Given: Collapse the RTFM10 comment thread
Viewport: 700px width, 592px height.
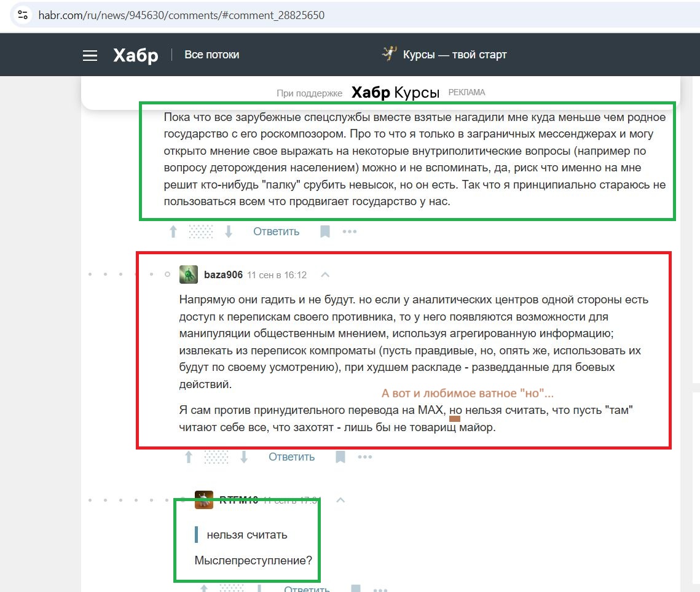Looking at the screenshot, I should (341, 500).
